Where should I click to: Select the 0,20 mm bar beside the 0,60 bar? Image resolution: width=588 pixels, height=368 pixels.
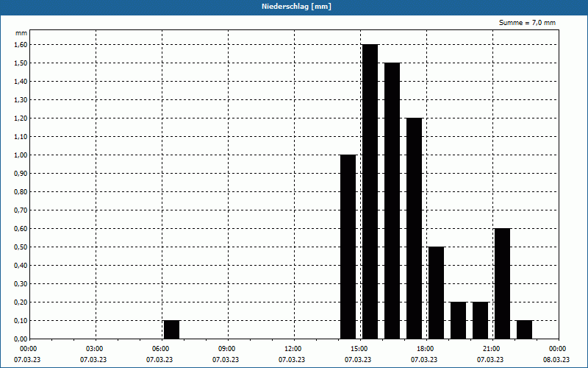481,320
